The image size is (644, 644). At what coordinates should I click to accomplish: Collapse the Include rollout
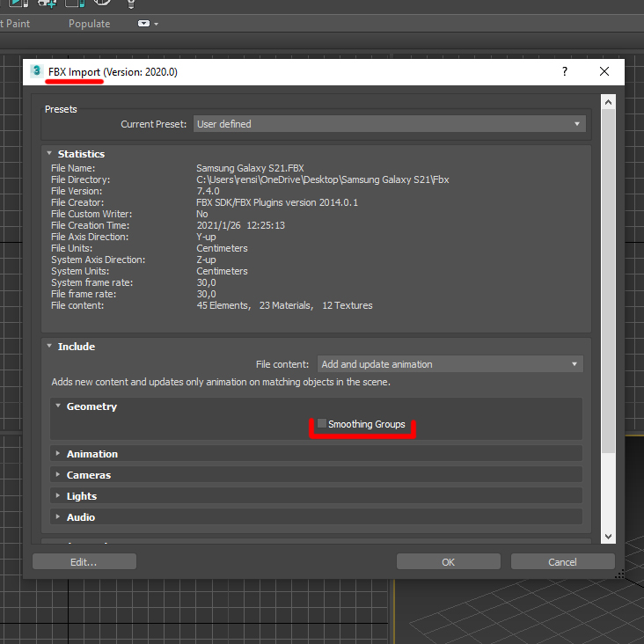point(49,346)
